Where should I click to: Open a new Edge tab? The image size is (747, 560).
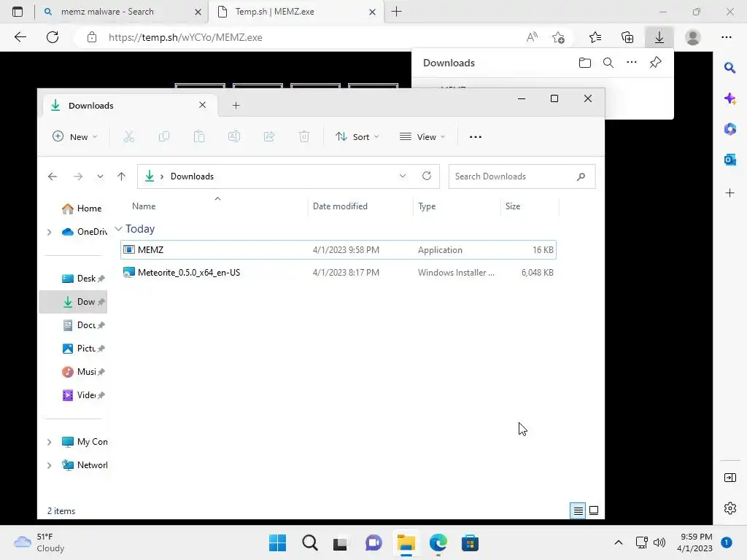(396, 12)
